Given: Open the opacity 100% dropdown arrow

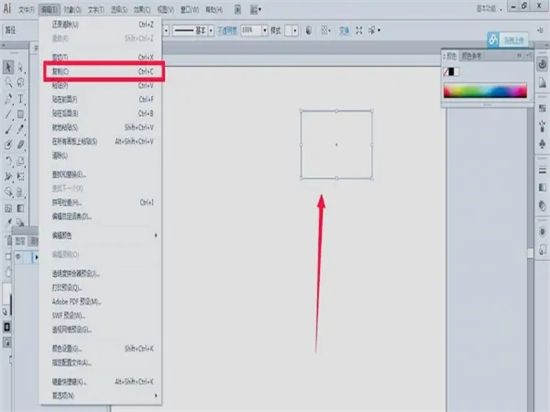Looking at the screenshot, I should click(x=265, y=31).
